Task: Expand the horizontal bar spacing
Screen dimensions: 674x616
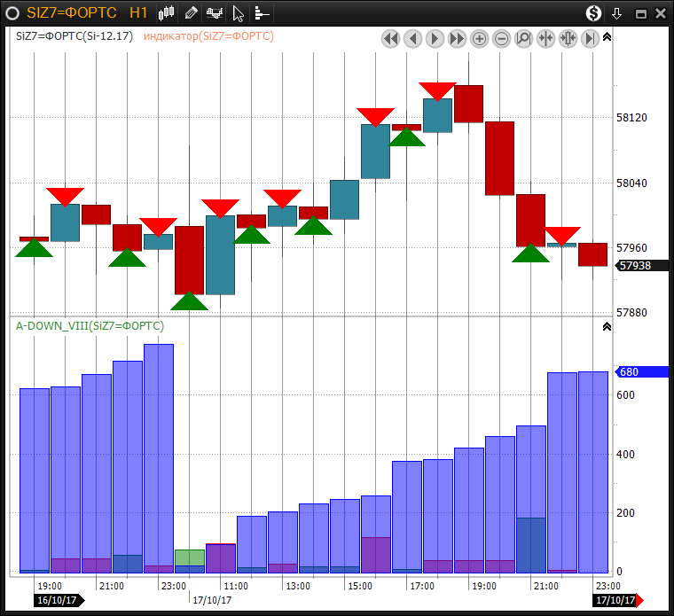Action: [568, 38]
